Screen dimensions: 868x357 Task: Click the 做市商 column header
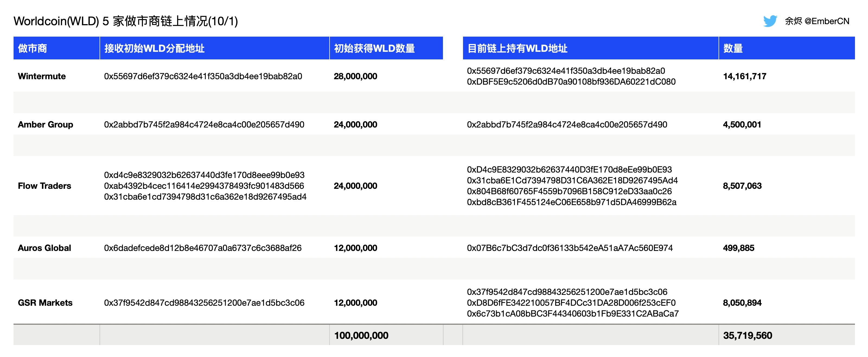(x=33, y=48)
